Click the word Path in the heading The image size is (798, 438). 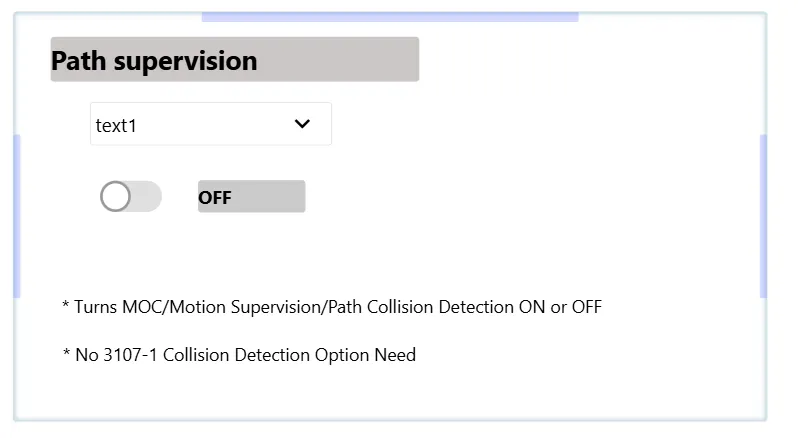point(78,60)
